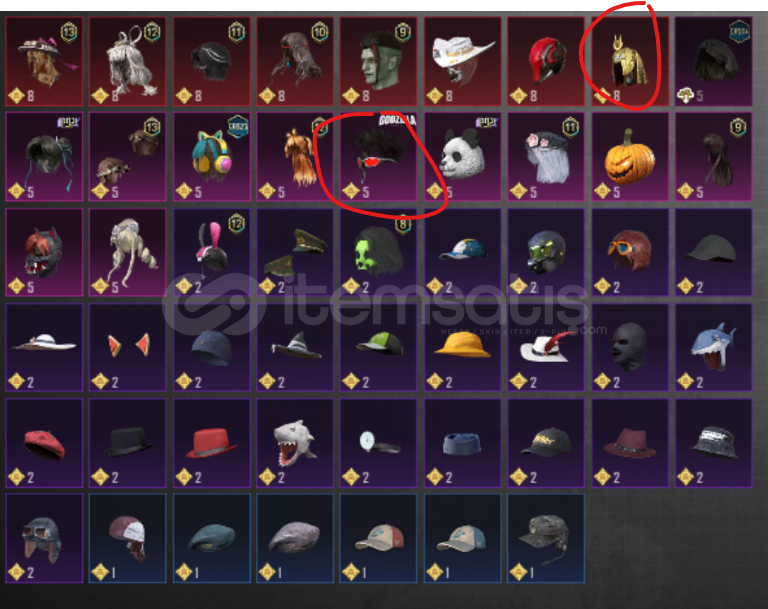This screenshot has width=768, height=609.
Task: Pick the yellow bucket hat
Action: [462, 347]
